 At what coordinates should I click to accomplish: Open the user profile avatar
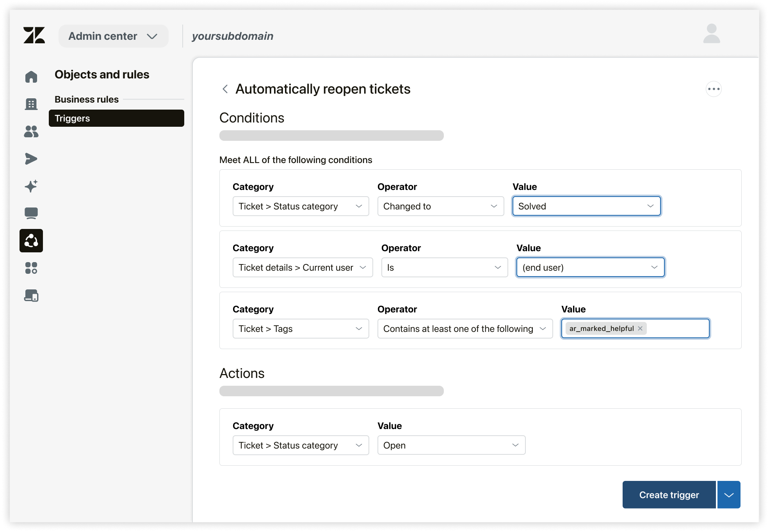(x=712, y=34)
